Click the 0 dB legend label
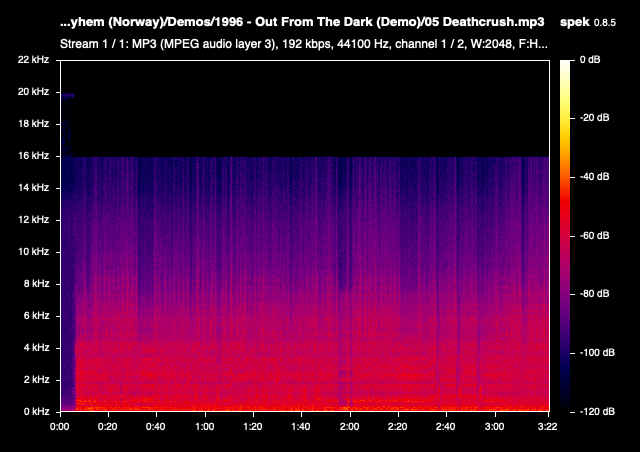This screenshot has height=452, width=640. 590,60
